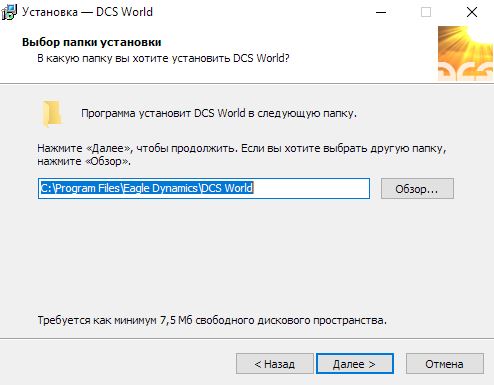
Task: Continue with the Далее button
Action: click(355, 364)
